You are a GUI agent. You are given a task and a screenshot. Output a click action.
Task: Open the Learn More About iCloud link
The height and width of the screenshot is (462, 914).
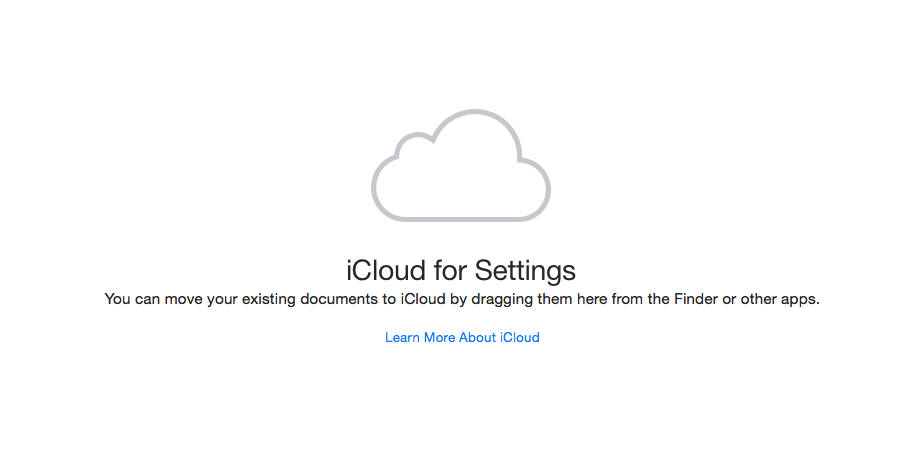(462, 338)
